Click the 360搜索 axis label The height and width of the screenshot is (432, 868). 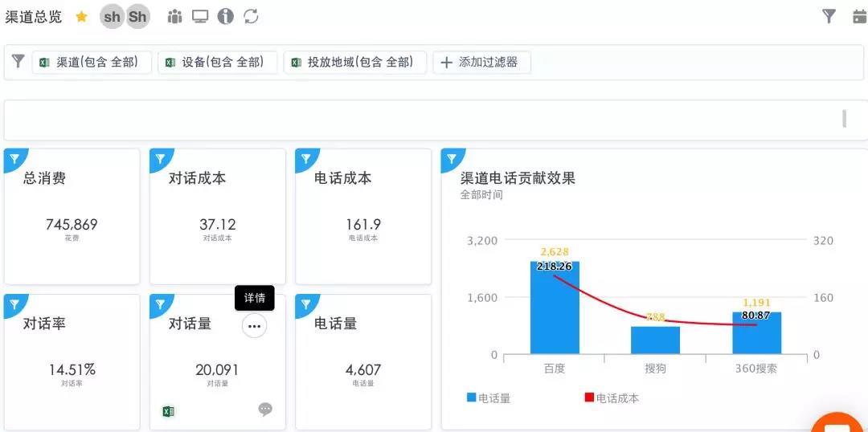click(x=756, y=369)
